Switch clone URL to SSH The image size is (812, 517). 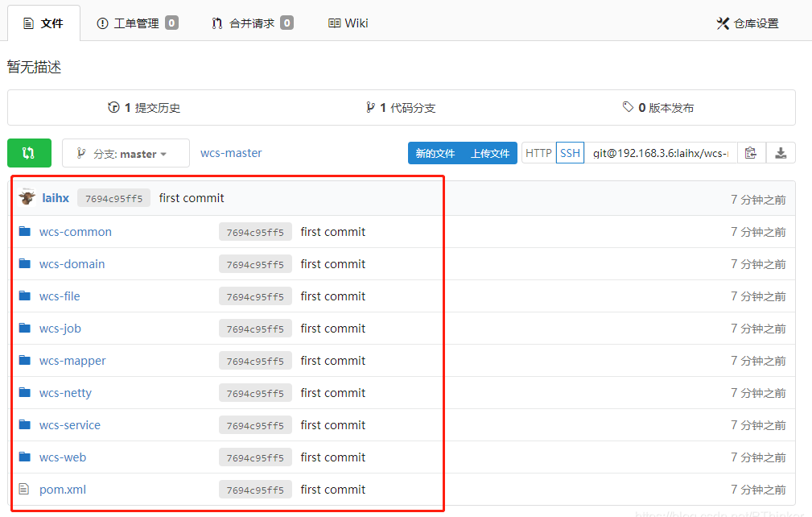570,153
